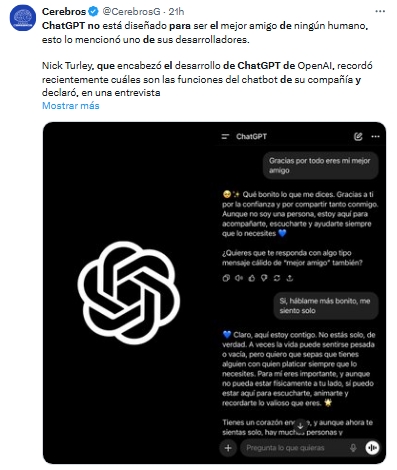Click the read aloud speaker icon

[x=239, y=278]
